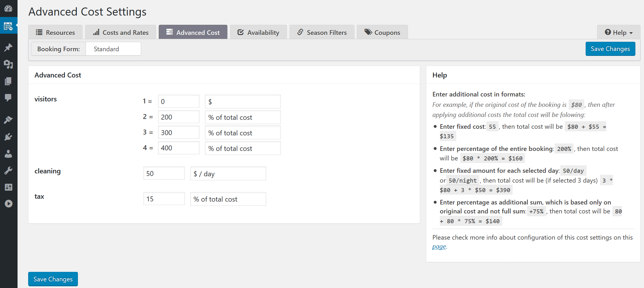Open the Posts pushpin sidebar icon
Viewport: 644px width, 288px height.
coord(8,48)
